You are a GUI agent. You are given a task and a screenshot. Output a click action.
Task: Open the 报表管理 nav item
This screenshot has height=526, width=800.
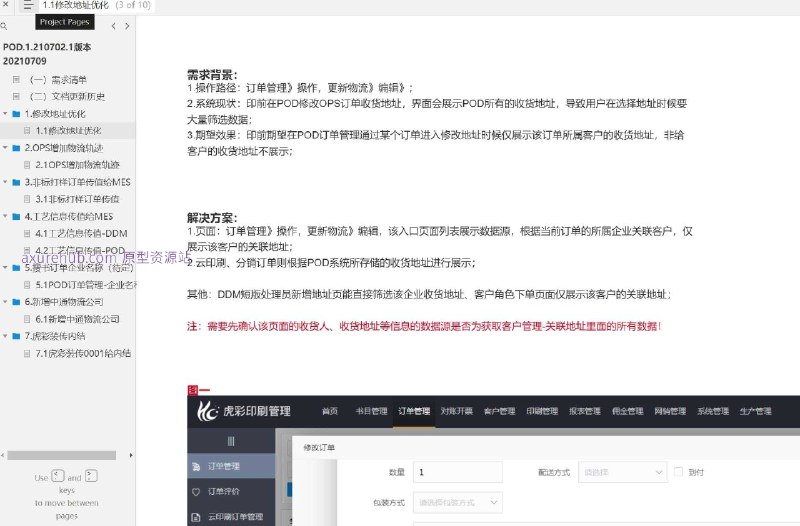pos(585,411)
